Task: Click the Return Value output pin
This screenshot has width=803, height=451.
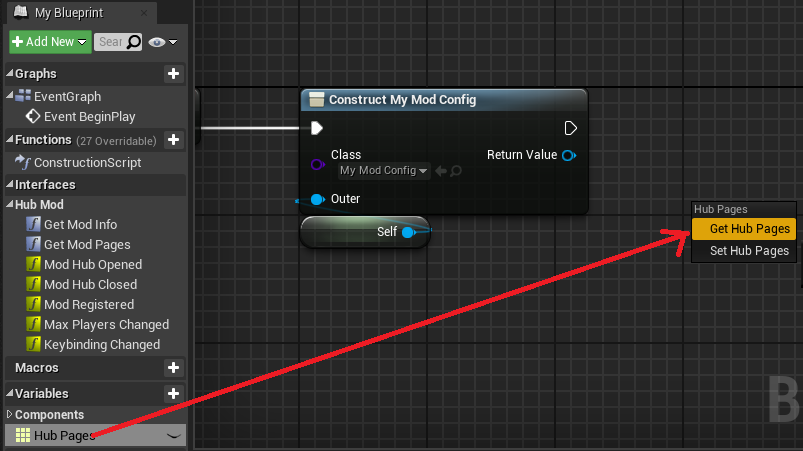Action: (569, 155)
